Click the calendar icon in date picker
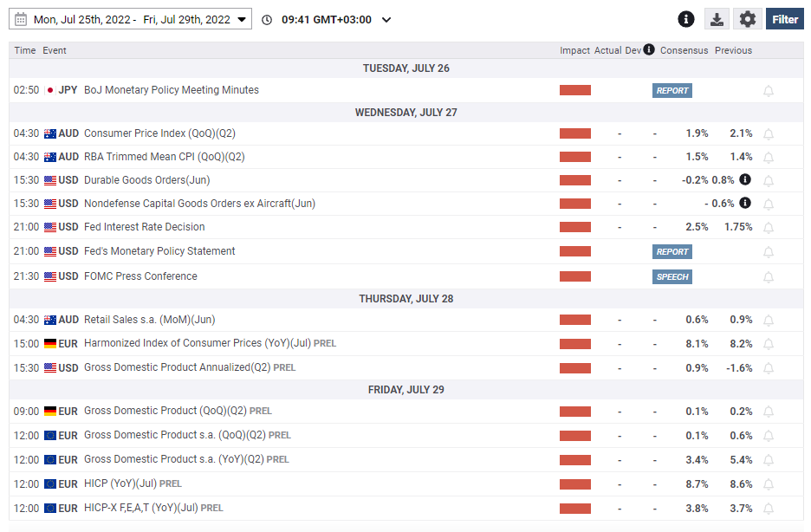The image size is (811, 532). 21,20
